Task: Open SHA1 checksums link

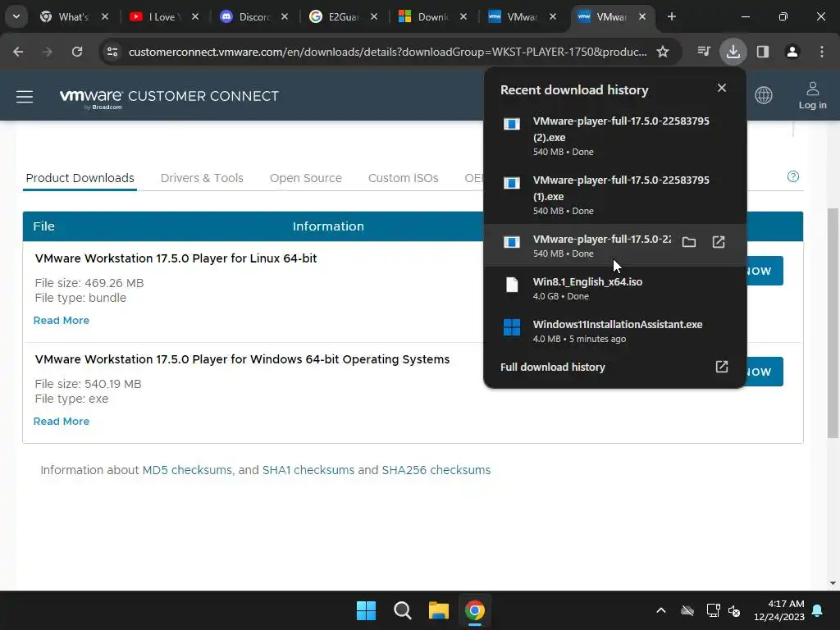Action: tap(308, 470)
